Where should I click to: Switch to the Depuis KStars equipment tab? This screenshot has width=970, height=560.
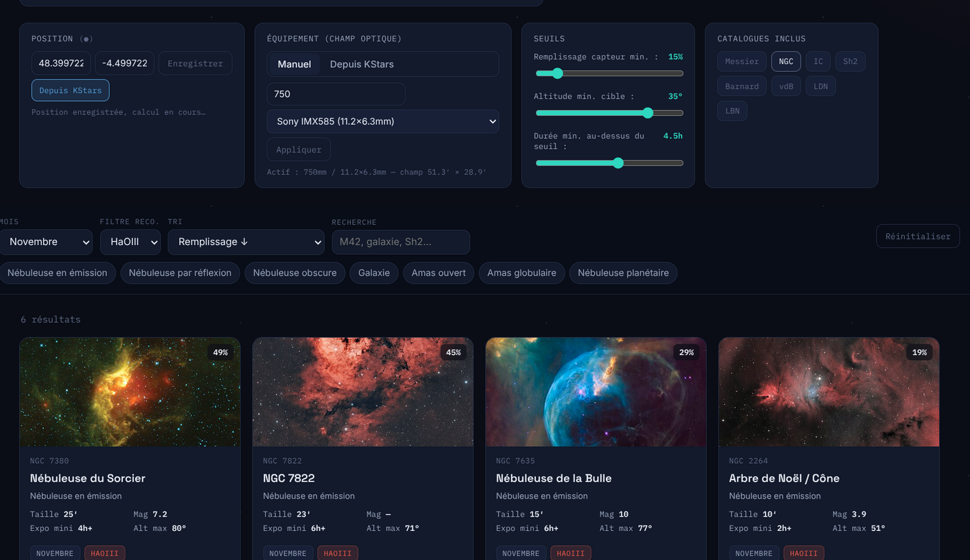pos(361,64)
